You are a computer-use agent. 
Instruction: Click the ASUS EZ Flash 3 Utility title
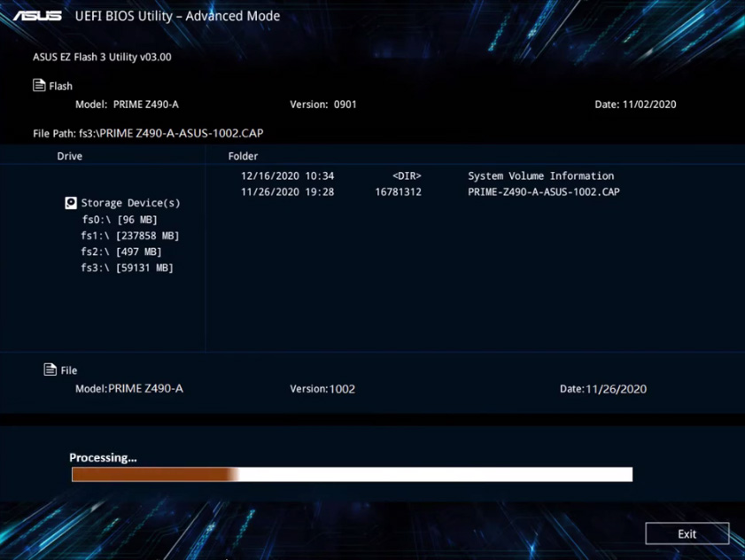102,57
